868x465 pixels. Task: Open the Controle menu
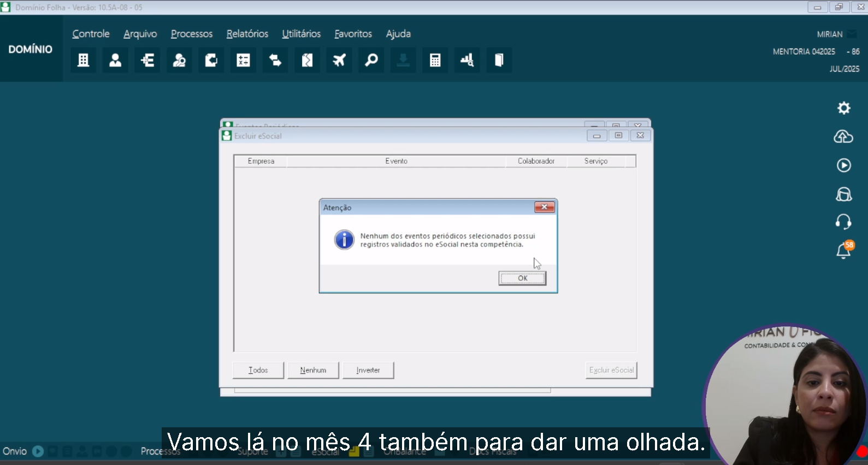click(91, 34)
